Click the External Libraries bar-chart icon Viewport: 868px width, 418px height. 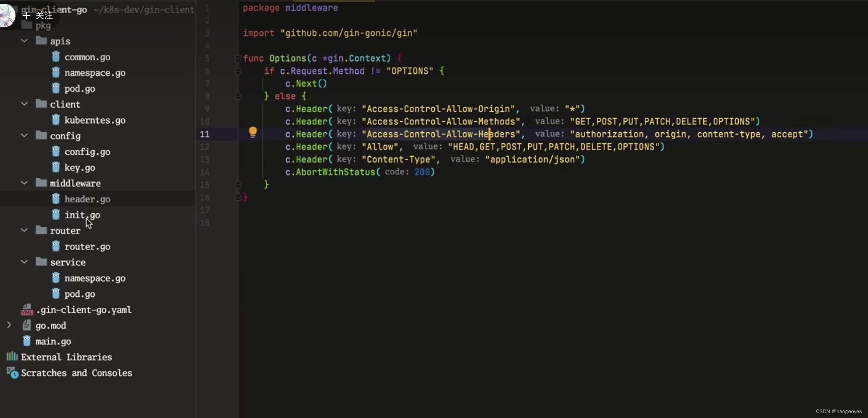coord(12,356)
